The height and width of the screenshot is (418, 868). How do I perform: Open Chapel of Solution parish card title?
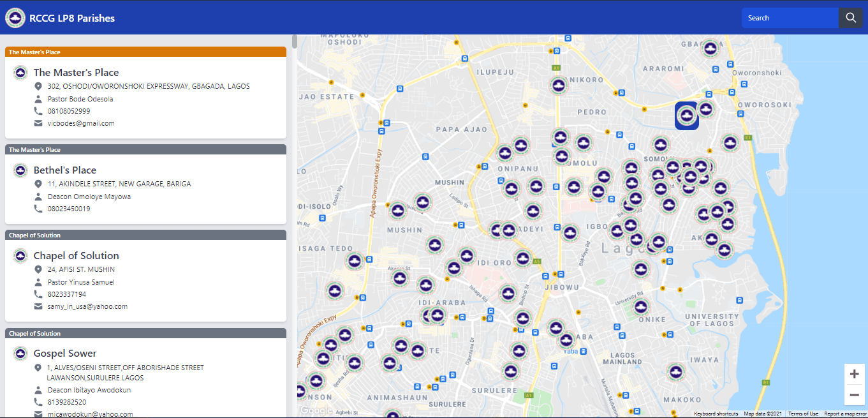[77, 256]
